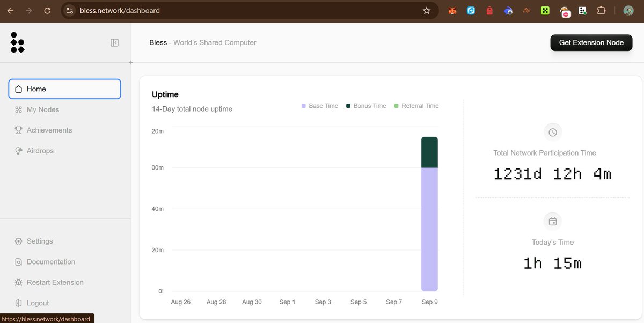Screen dimensions: 644x323
Task: Open the blue shark extension with lock badge
Action: point(508,10)
